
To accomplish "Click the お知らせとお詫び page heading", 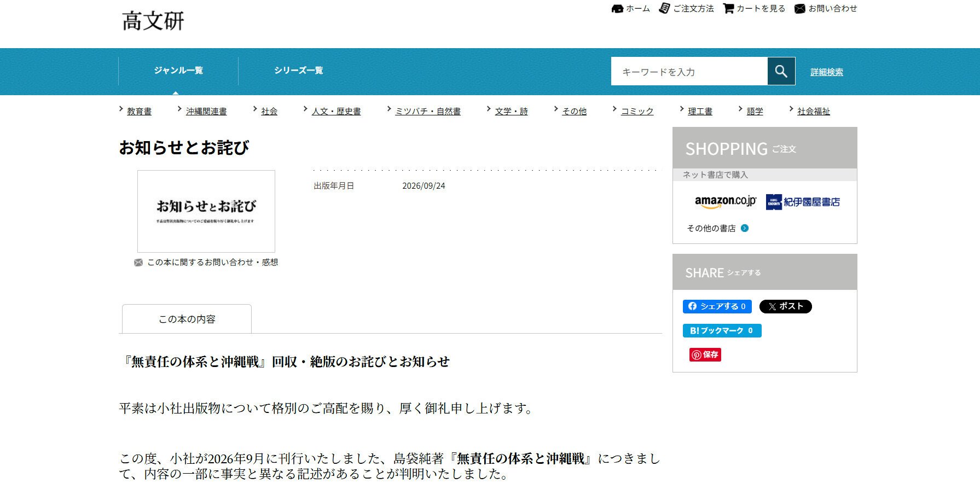I will 184,148.
